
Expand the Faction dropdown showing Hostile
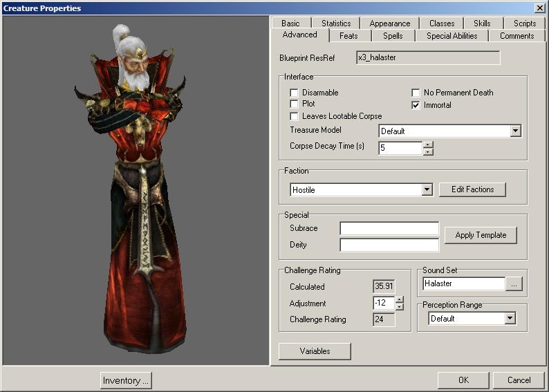tap(427, 189)
